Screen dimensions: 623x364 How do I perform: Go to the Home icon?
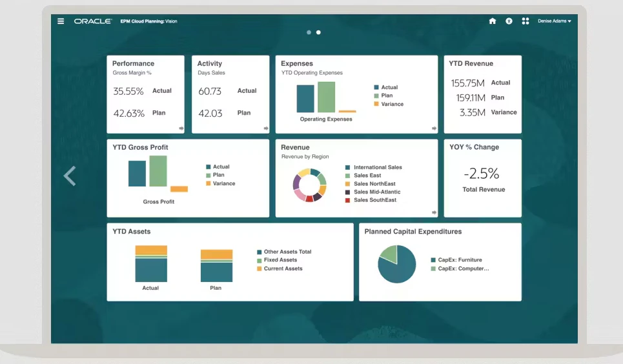493,21
